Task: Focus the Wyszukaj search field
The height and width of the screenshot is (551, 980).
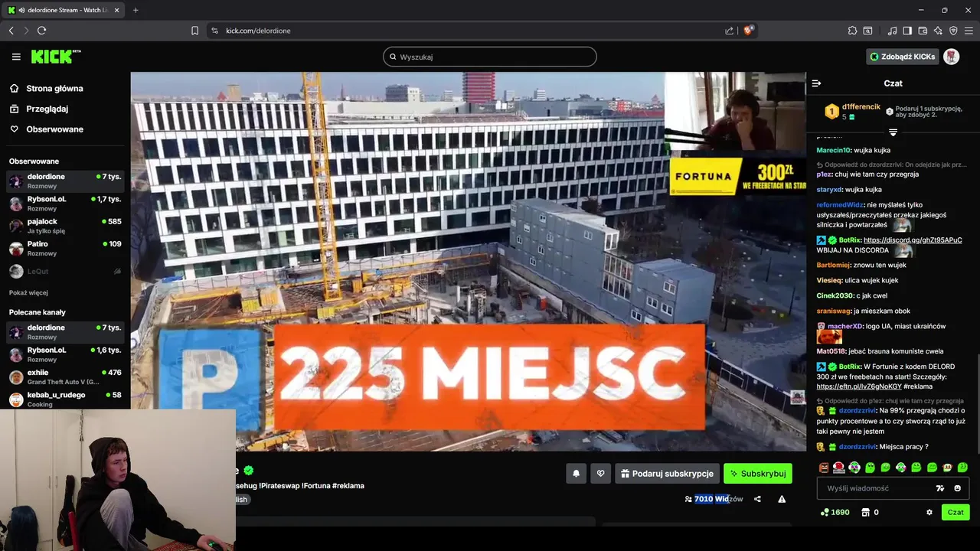Action: pyautogui.click(x=490, y=57)
